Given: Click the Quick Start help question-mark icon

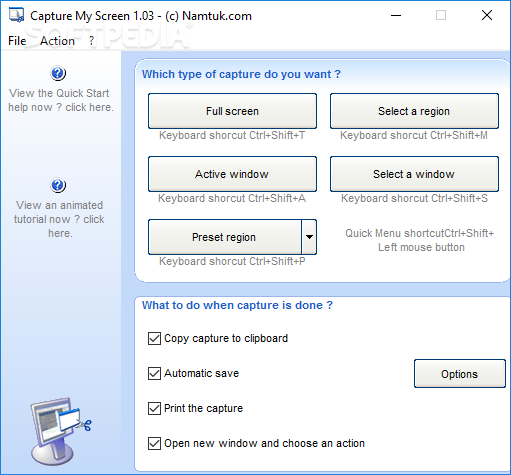Looking at the screenshot, I should (x=58, y=73).
